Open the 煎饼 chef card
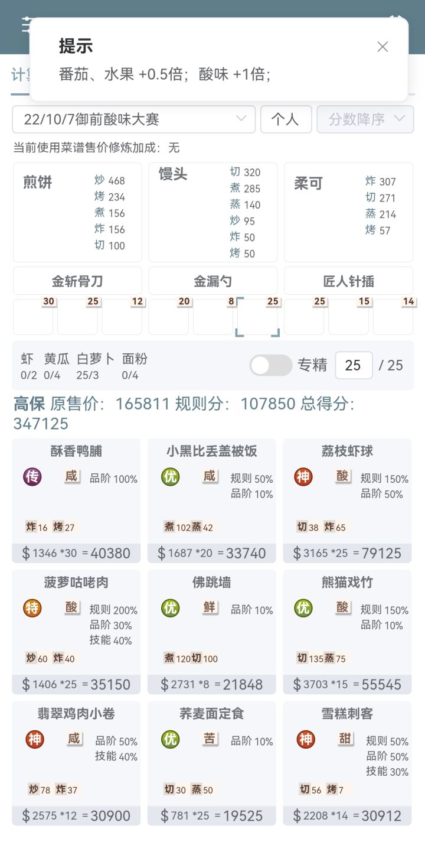 (x=77, y=213)
